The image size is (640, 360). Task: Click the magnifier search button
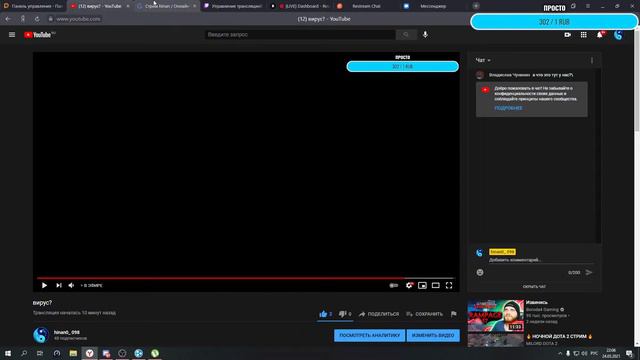[406, 35]
